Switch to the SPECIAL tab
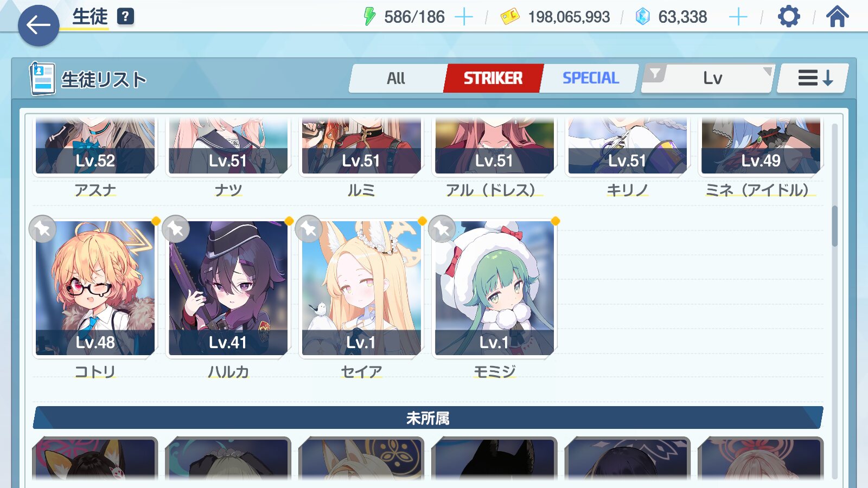Screen dimensions: 868x488 point(590,78)
